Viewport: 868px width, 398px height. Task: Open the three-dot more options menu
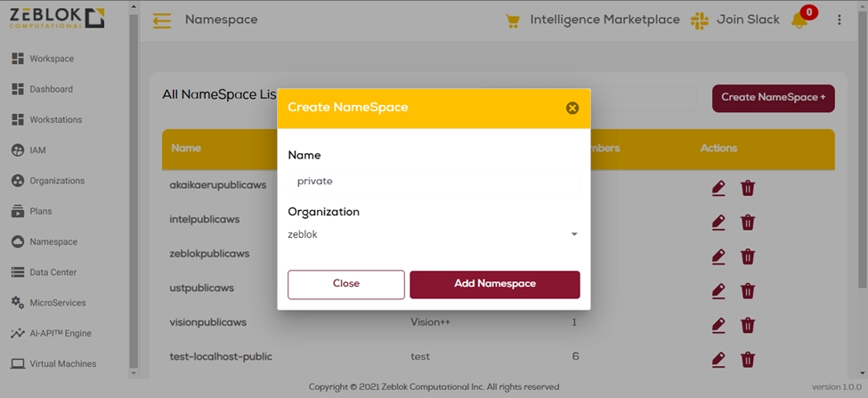[840, 20]
